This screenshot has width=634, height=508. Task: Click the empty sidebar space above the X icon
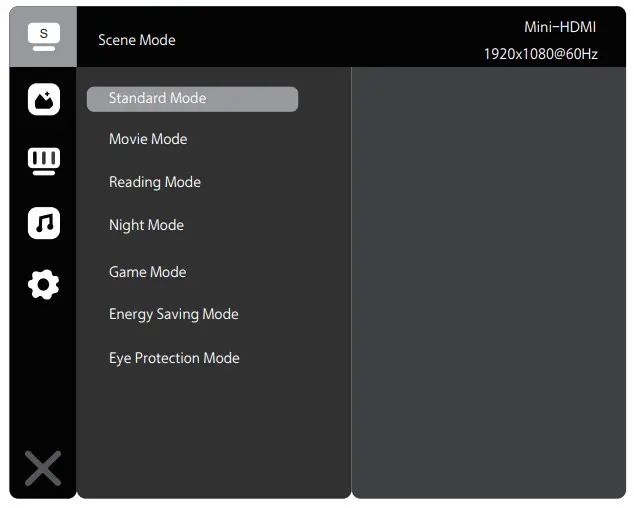[x=43, y=380]
